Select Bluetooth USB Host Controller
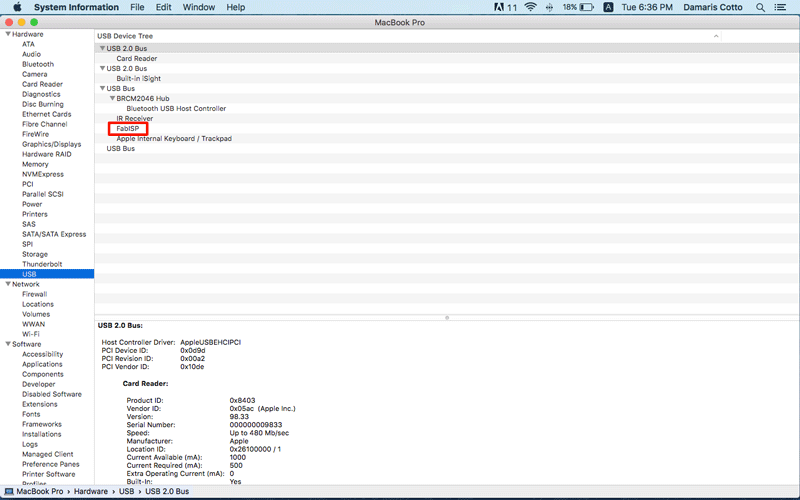Image resolution: width=800 pixels, height=500 pixels. point(176,109)
